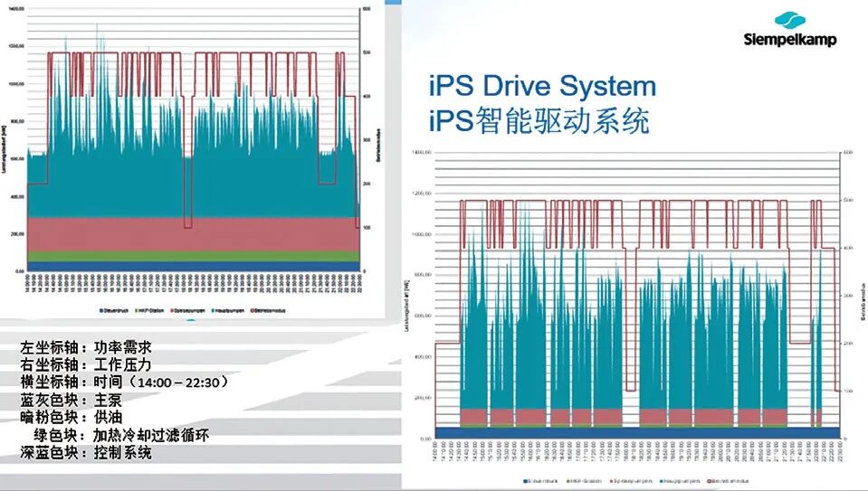Click the dark blue base band in right chart
868x491 pixels.
[637, 433]
